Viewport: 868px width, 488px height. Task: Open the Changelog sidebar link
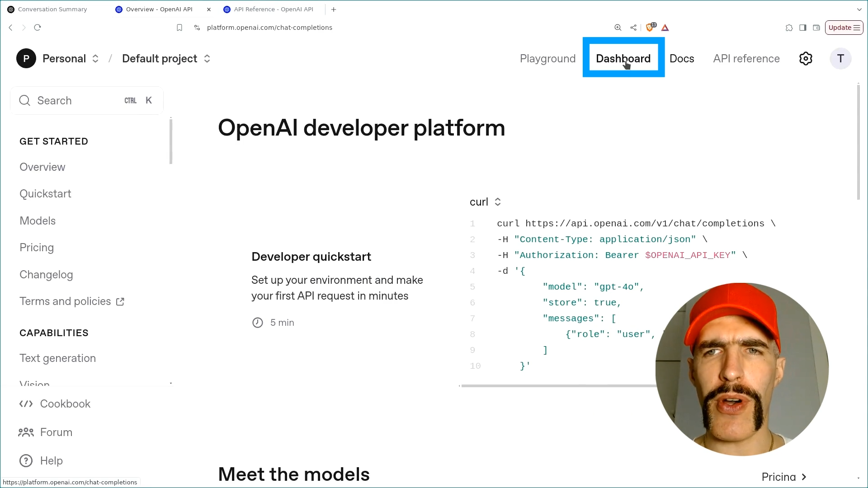tap(46, 275)
